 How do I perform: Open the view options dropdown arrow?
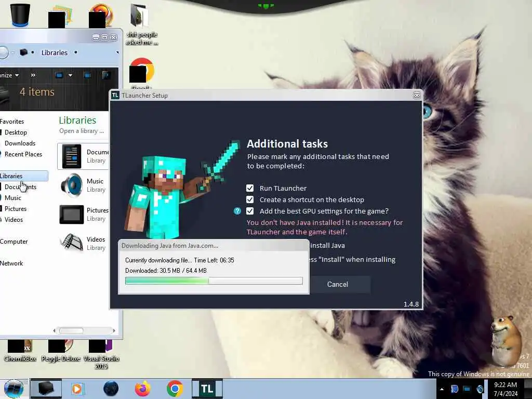(x=70, y=75)
